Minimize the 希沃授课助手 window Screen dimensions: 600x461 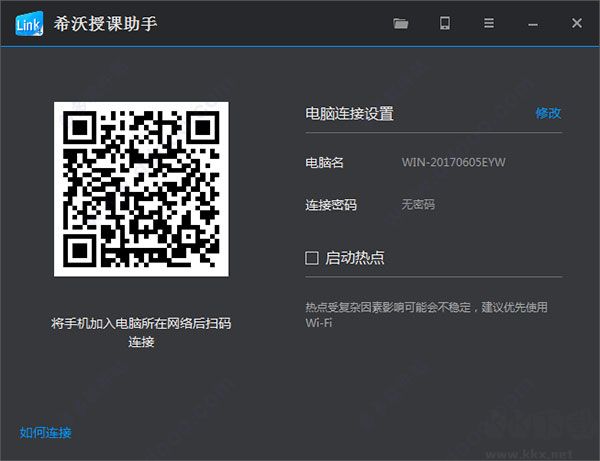[x=533, y=24]
